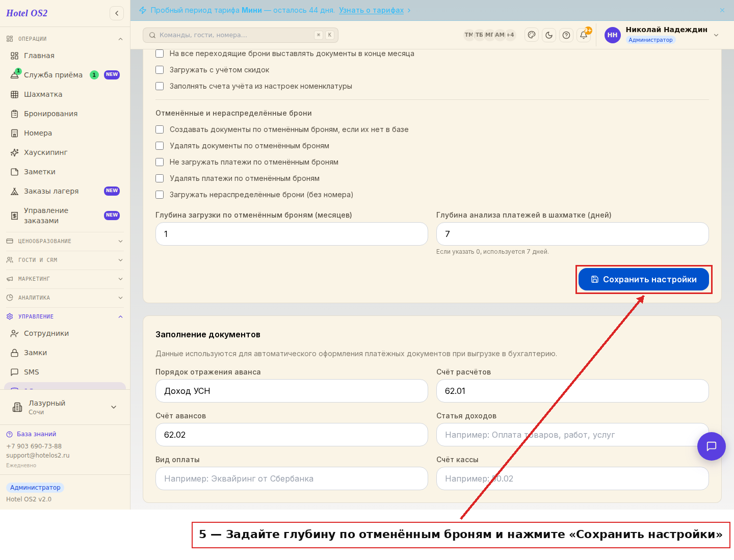This screenshot has height=560, width=734.
Task: Open the Замки section
Action: 65,353
